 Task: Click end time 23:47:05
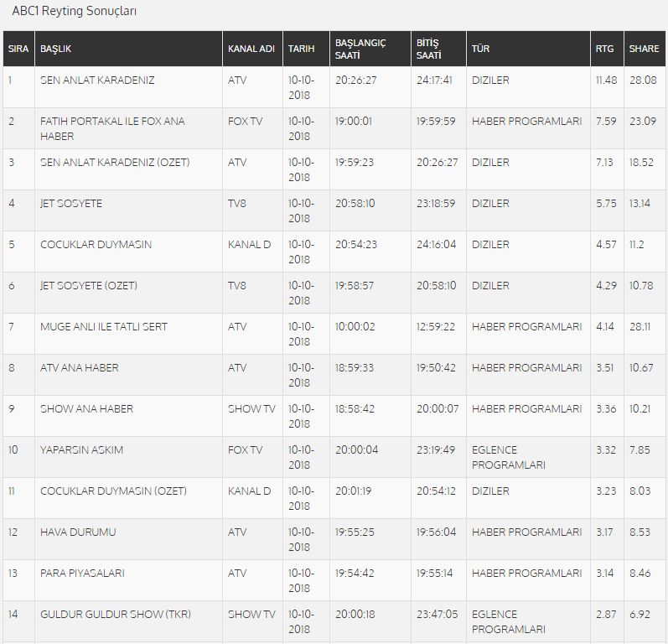pos(437,615)
